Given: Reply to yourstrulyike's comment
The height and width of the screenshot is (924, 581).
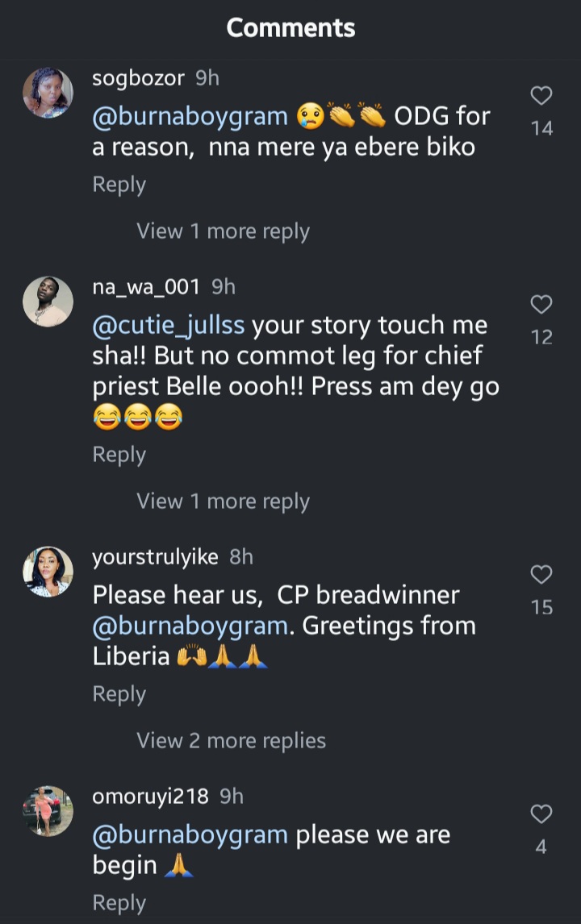Looking at the screenshot, I should pyautogui.click(x=119, y=694).
